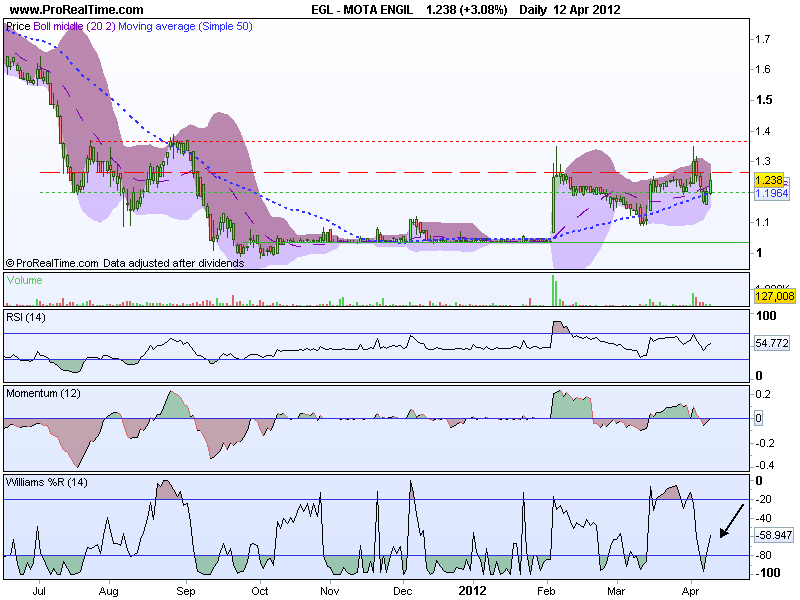Click the -0.2 Momentum axis label
This screenshot has width=800, height=600.
pos(765,443)
